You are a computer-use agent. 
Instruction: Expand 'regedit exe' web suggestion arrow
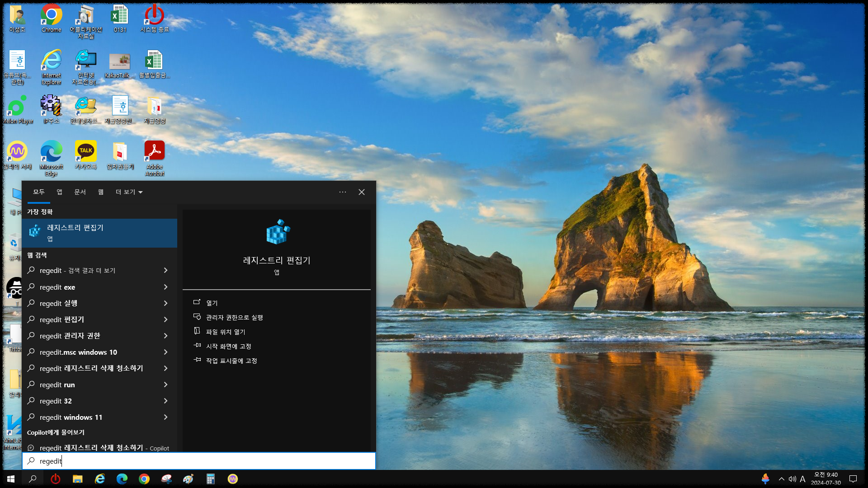pyautogui.click(x=165, y=287)
